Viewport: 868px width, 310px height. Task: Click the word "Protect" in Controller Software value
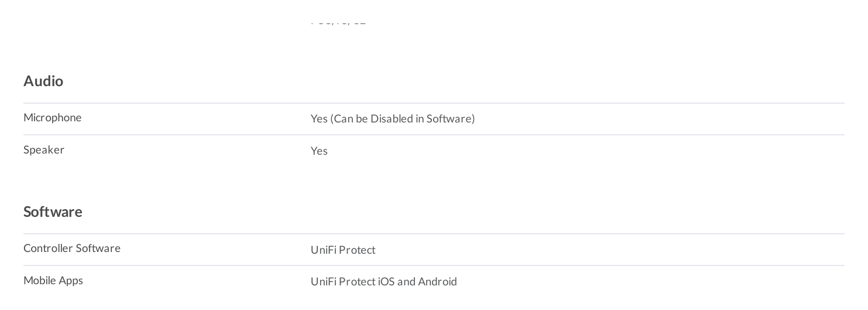(x=357, y=250)
